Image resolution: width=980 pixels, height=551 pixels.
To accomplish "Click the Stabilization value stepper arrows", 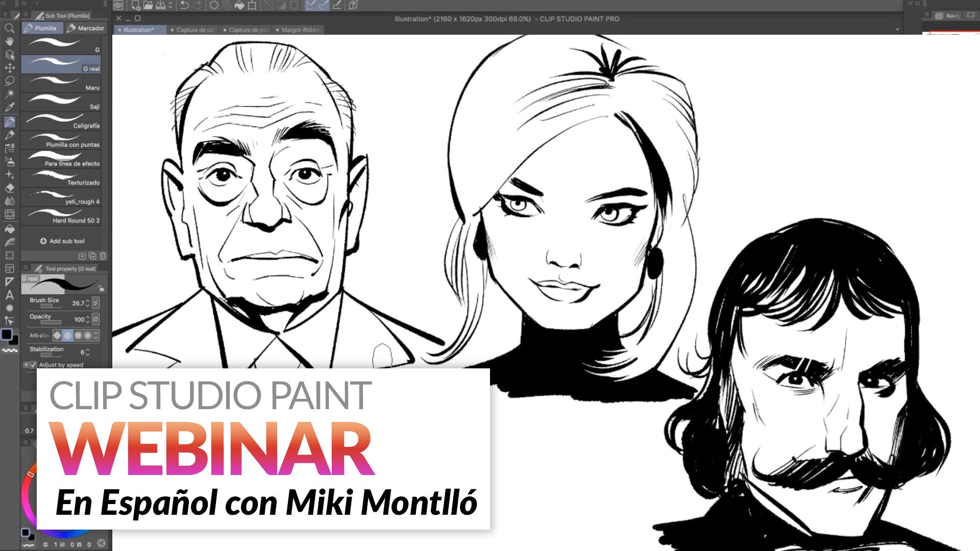I will pos(88,352).
